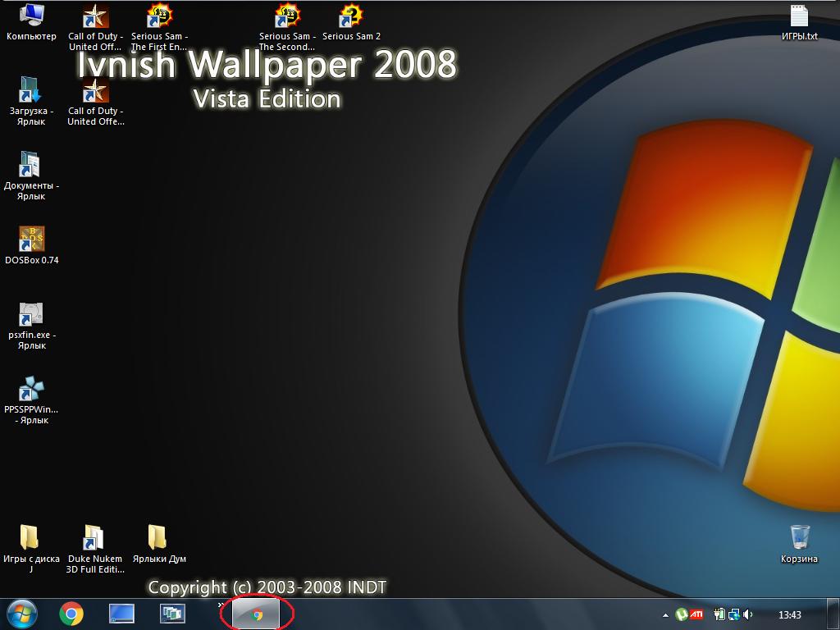Image resolution: width=840 pixels, height=630 pixels.
Task: Select Call of Duty shortcut beside Компьютер
Action: (95, 27)
